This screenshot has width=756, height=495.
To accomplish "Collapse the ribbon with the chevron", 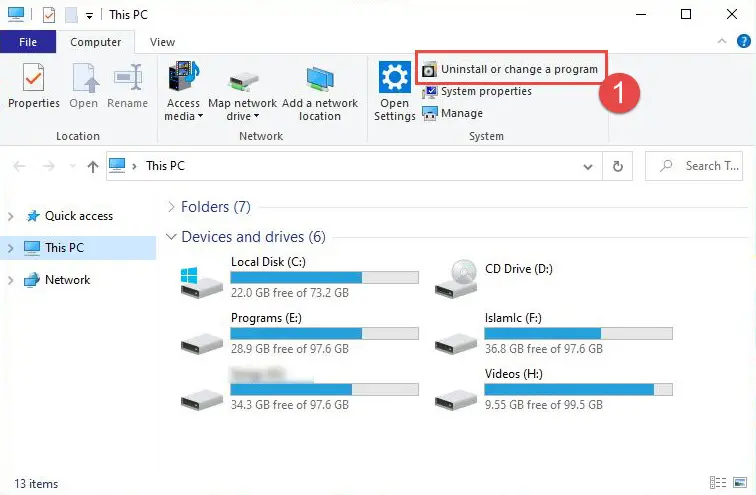I will click(x=722, y=41).
